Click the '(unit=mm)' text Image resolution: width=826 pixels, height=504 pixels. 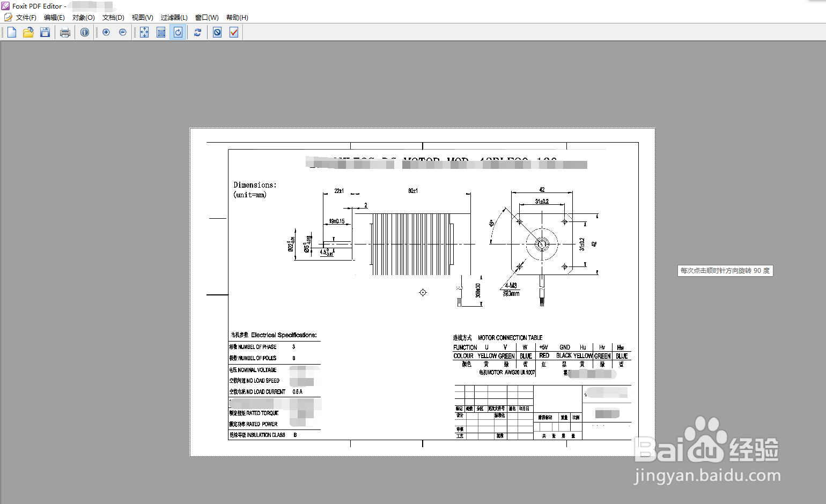pyautogui.click(x=250, y=195)
